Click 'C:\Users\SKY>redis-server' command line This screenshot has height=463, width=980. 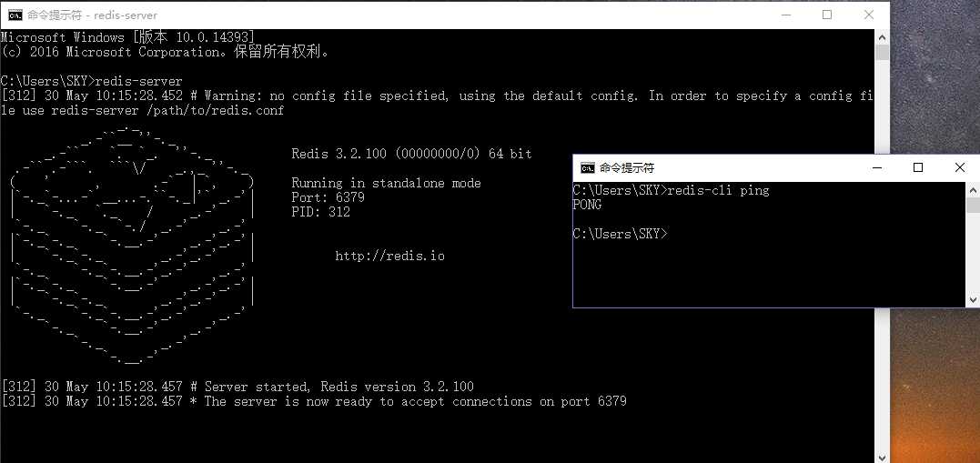click(x=92, y=81)
